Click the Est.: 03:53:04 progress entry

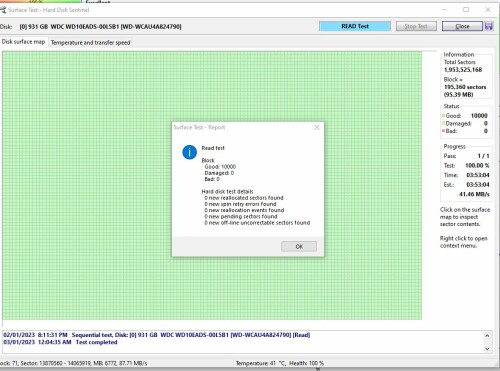466,185
